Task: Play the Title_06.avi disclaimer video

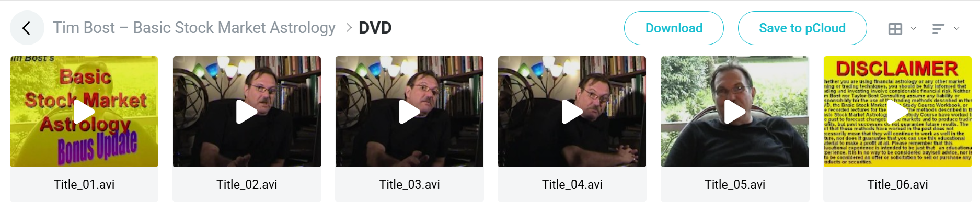Action: tap(897, 112)
